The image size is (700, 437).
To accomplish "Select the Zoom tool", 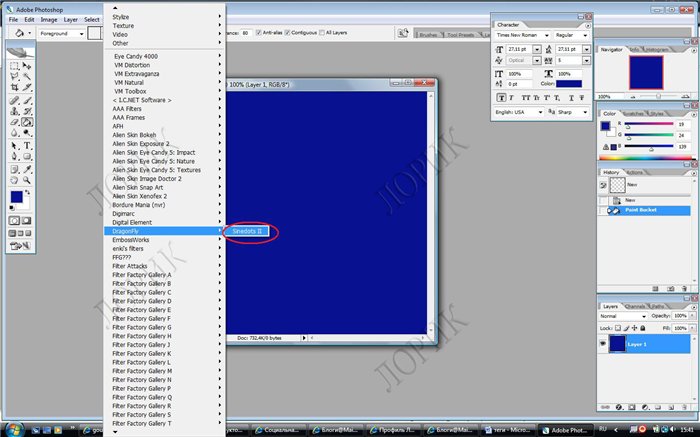I will [x=27, y=180].
